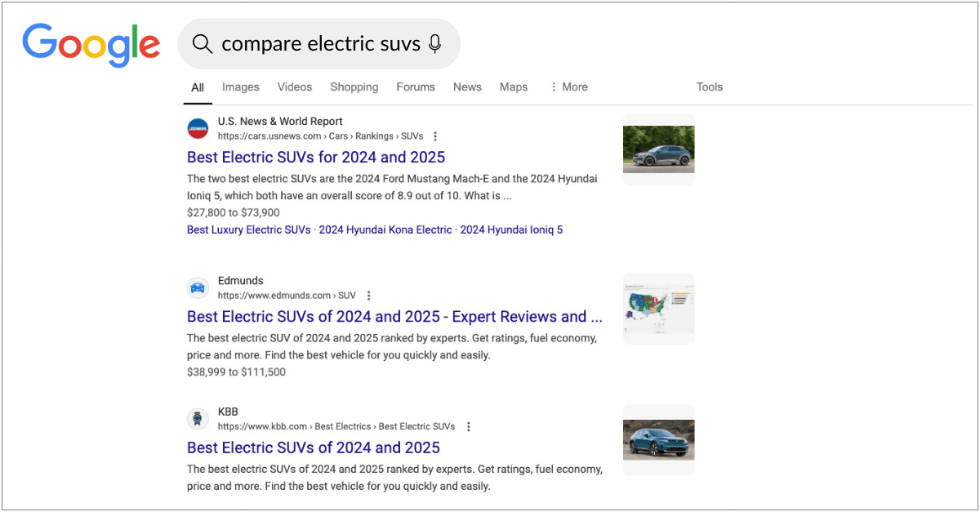Screen dimensions: 980x512
Task: Click the Edmunds map thumbnail image
Action: pyautogui.click(x=658, y=309)
